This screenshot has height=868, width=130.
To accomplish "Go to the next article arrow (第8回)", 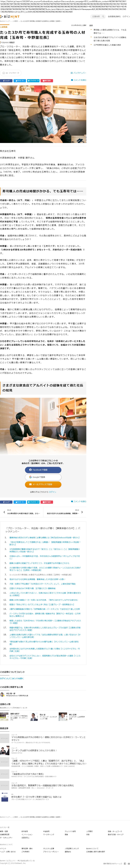I will (82, 512).
